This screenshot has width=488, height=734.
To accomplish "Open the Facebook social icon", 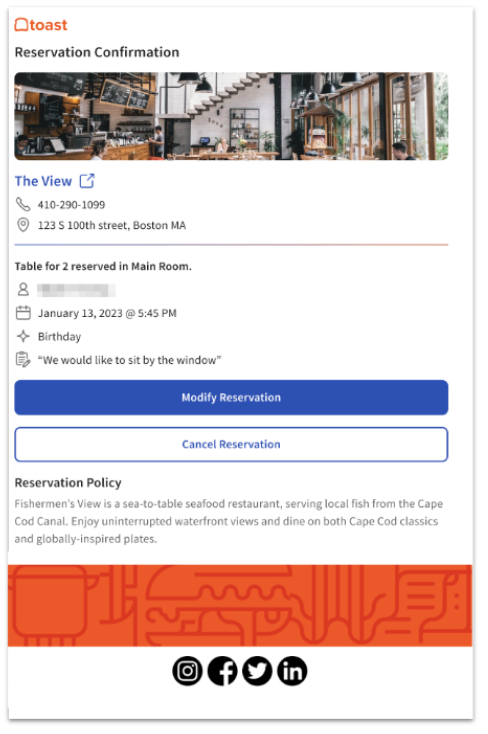I will point(222,671).
